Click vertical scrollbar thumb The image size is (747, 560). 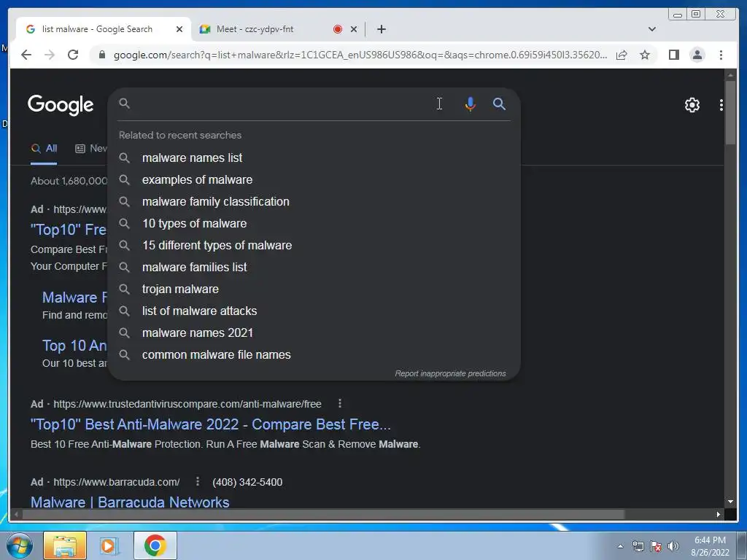pos(730,112)
